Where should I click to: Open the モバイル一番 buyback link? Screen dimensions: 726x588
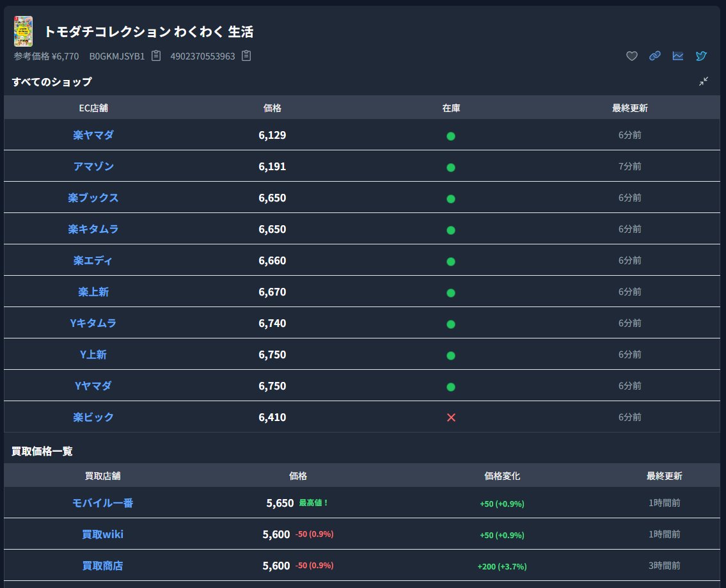102,504
